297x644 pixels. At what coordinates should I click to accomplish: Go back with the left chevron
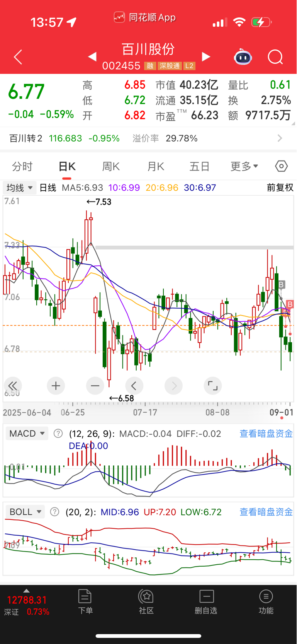18,57
